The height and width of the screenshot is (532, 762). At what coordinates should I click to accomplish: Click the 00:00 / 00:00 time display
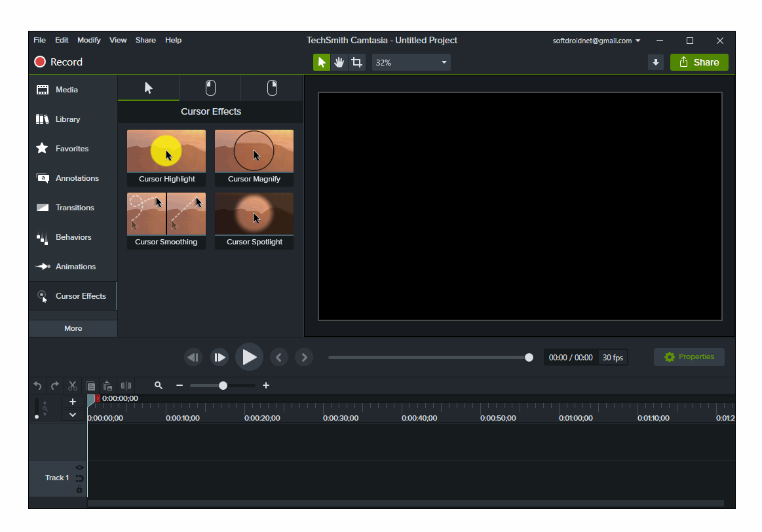point(571,358)
